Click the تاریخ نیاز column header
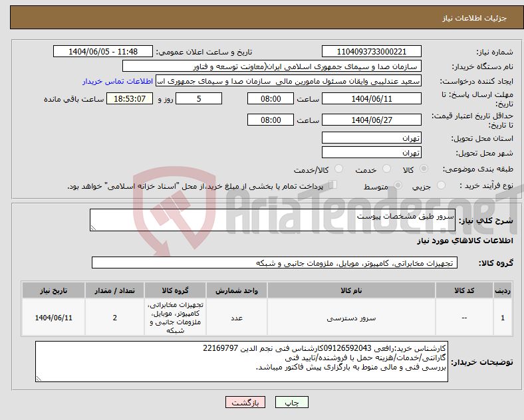524x420 pixels. coord(53,290)
